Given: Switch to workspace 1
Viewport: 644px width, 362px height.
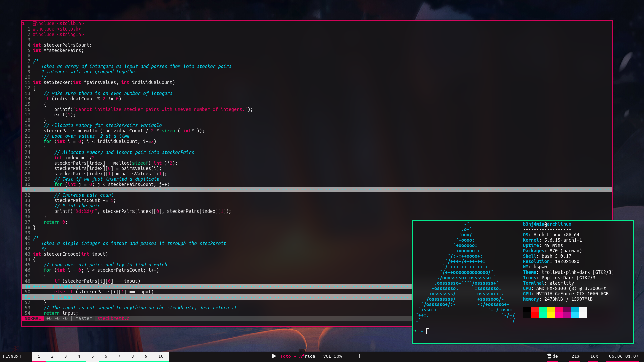Looking at the screenshot, I should (x=39, y=356).
